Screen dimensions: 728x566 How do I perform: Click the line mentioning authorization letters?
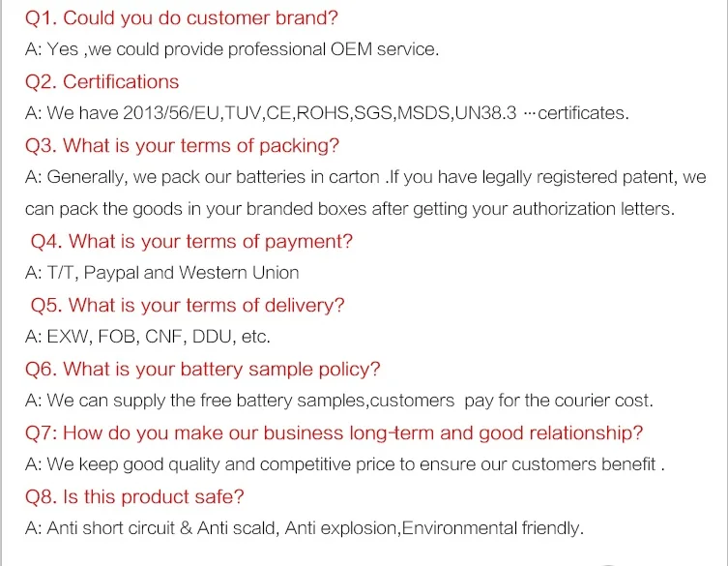(x=350, y=209)
